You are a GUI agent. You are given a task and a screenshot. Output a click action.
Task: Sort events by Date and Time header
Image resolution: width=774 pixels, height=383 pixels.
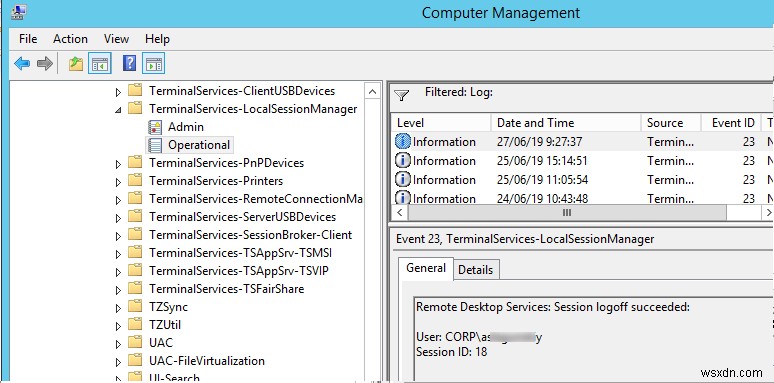click(x=566, y=123)
